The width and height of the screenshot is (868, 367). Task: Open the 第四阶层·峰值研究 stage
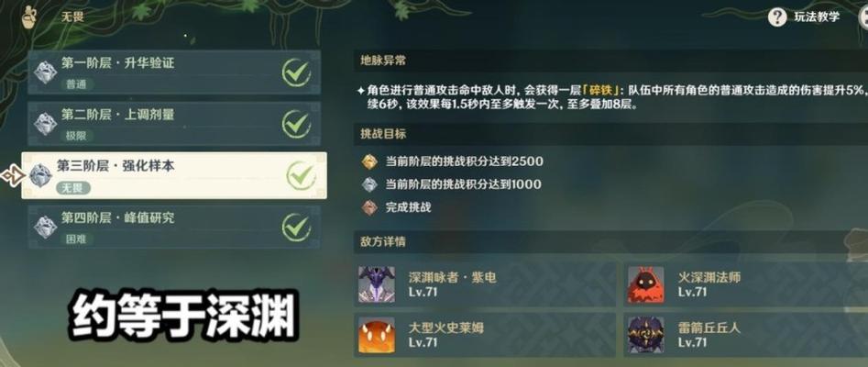point(174,228)
